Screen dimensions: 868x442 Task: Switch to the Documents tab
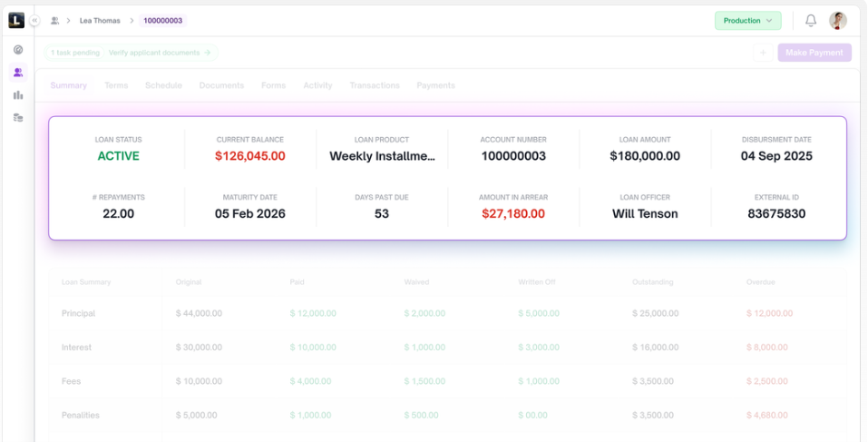(221, 85)
